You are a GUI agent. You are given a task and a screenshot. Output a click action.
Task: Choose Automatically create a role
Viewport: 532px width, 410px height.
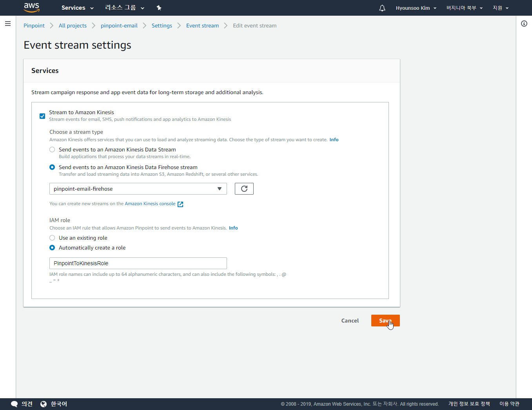coord(52,248)
